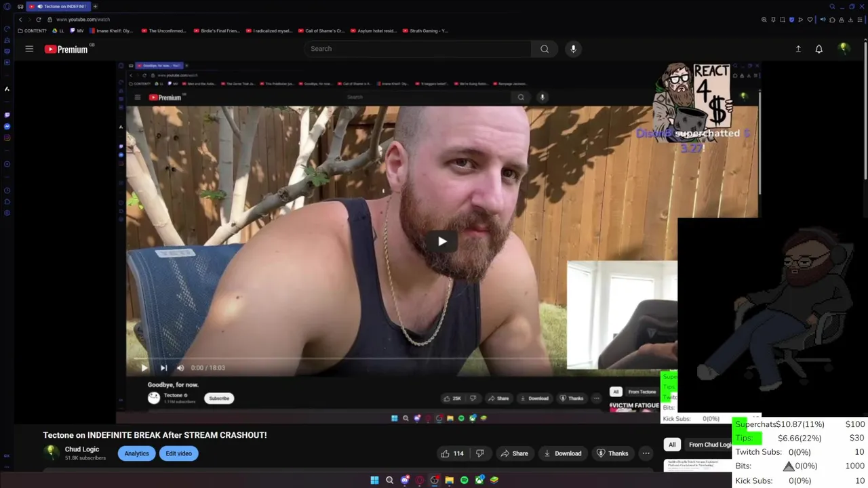Viewport: 868px width, 488px height.
Task: Add page to bookmarks with heart icon
Action: click(x=810, y=20)
